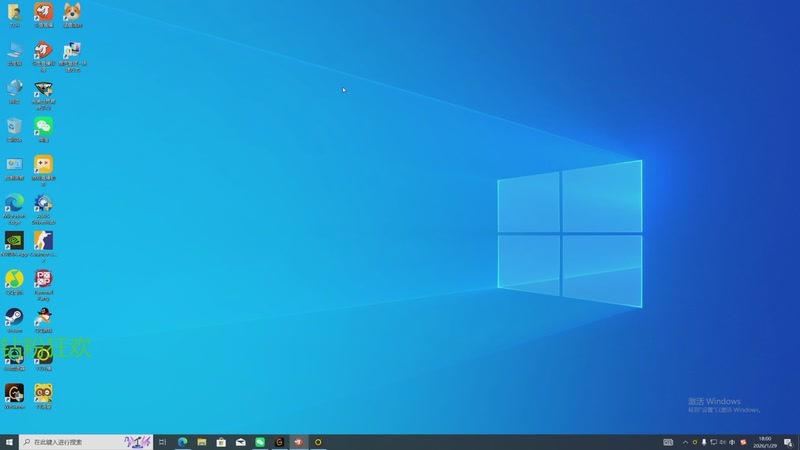Switch to WeGame in the taskbar
800x450 pixels.
coord(279,442)
